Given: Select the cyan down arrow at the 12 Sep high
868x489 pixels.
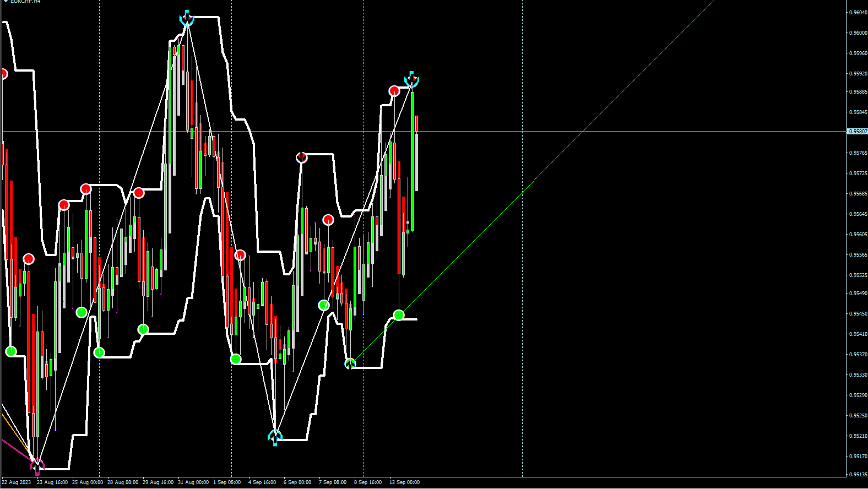Looking at the screenshot, I should click(411, 80).
